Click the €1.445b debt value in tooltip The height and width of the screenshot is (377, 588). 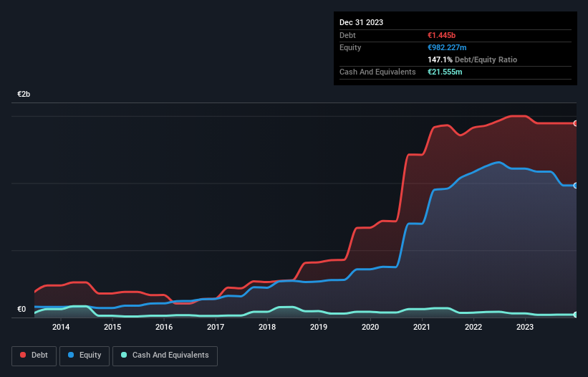click(x=441, y=35)
